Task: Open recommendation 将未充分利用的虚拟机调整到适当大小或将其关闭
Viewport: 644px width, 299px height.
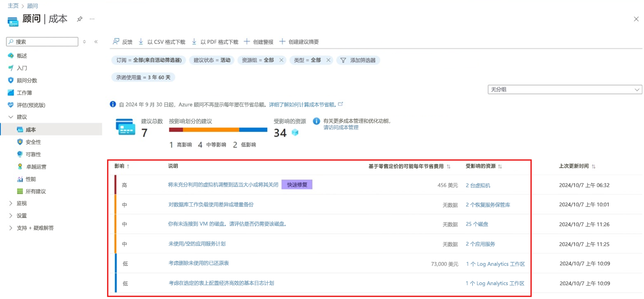Action: coord(223,185)
